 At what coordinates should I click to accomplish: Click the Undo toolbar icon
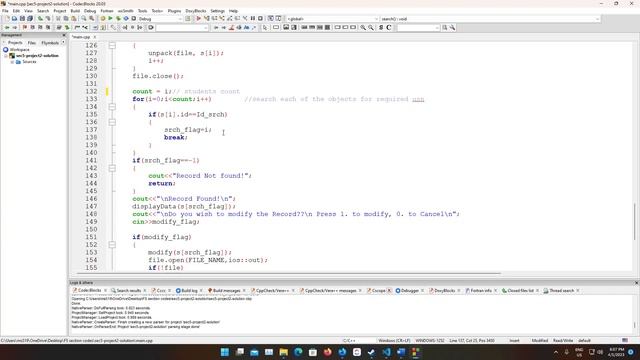click(40, 19)
